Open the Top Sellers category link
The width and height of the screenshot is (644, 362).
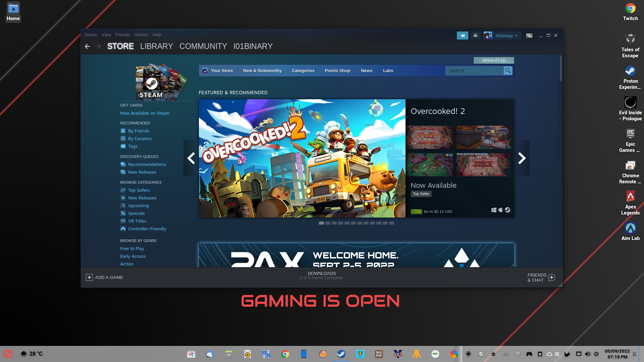pyautogui.click(x=139, y=190)
